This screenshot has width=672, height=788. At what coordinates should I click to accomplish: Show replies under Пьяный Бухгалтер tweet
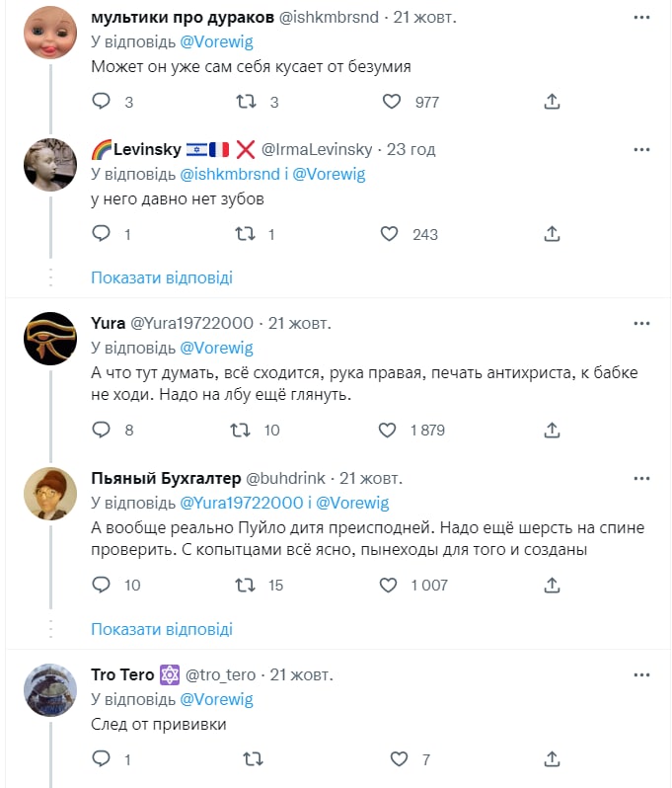[162, 629]
